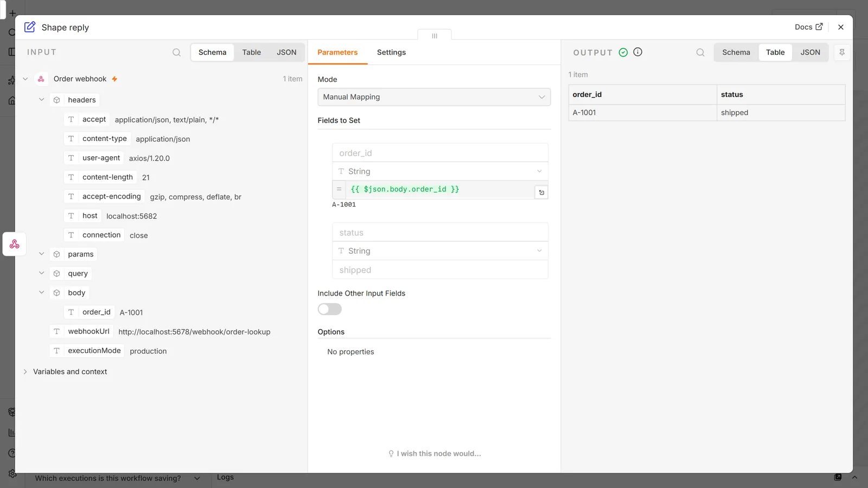Click the status field name input
Image resolution: width=868 pixels, height=488 pixels.
pyautogui.click(x=440, y=233)
